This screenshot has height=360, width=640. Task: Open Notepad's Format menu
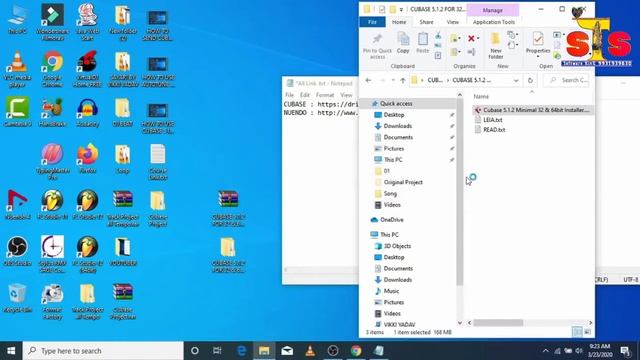[325, 95]
